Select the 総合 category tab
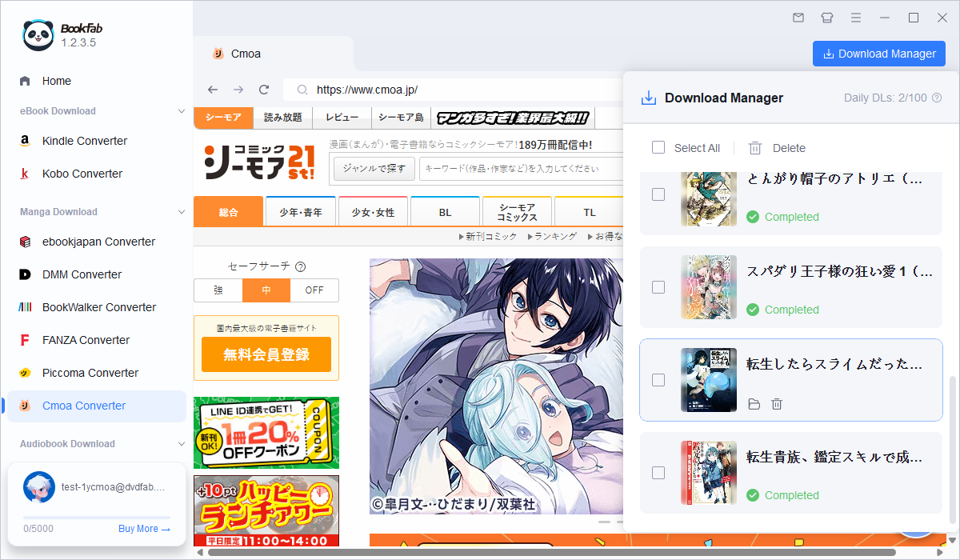960x560 pixels. pos(229,212)
